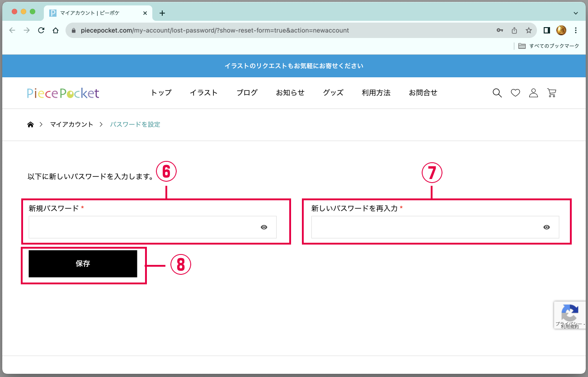Viewport: 588px width, 377px height.
Task: Click the search magnifier icon in header
Action: pyautogui.click(x=497, y=93)
